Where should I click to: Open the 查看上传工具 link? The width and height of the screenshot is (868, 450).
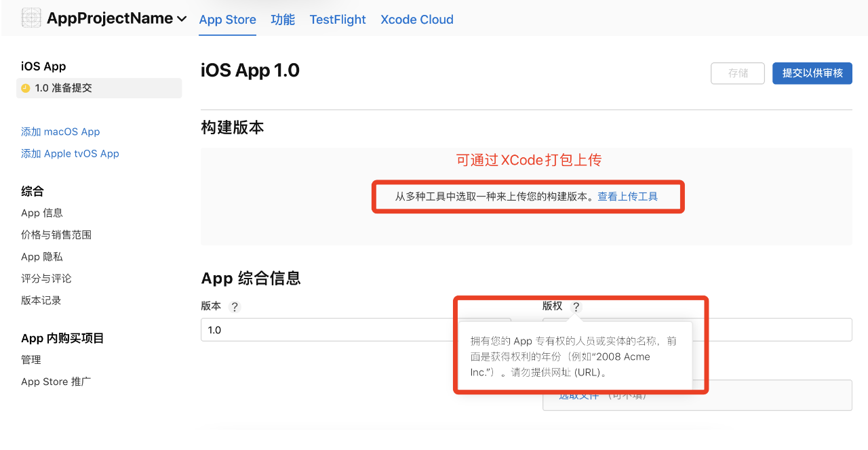coord(628,197)
